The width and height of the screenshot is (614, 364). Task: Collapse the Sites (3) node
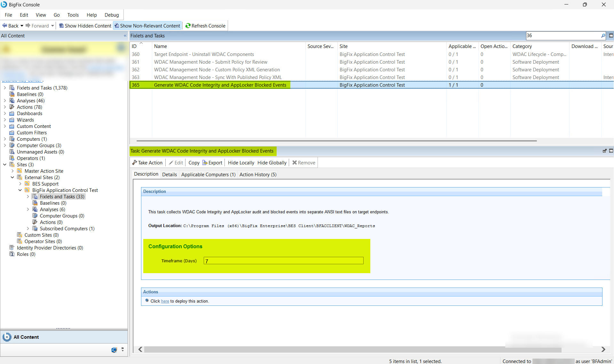(x=5, y=164)
